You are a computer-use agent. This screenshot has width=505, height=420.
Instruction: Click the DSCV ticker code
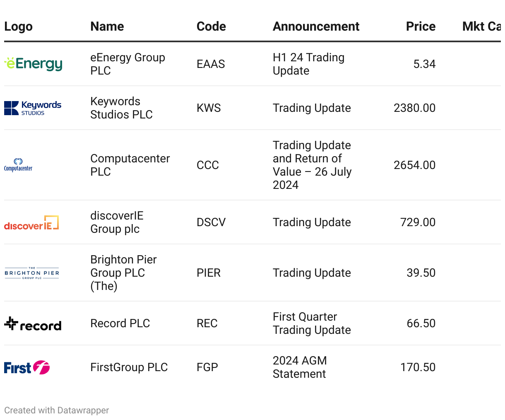[x=211, y=222]
